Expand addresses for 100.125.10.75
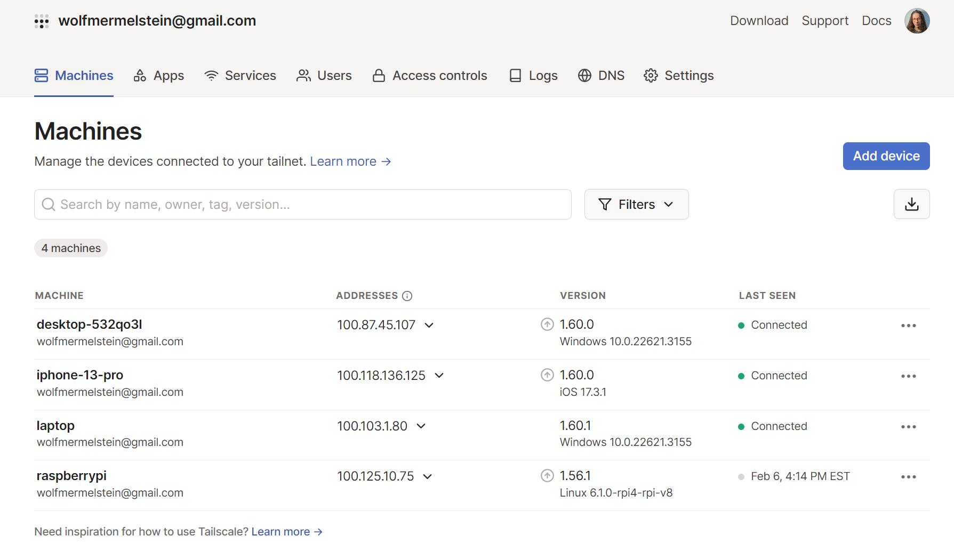The width and height of the screenshot is (954, 560). 427,476
